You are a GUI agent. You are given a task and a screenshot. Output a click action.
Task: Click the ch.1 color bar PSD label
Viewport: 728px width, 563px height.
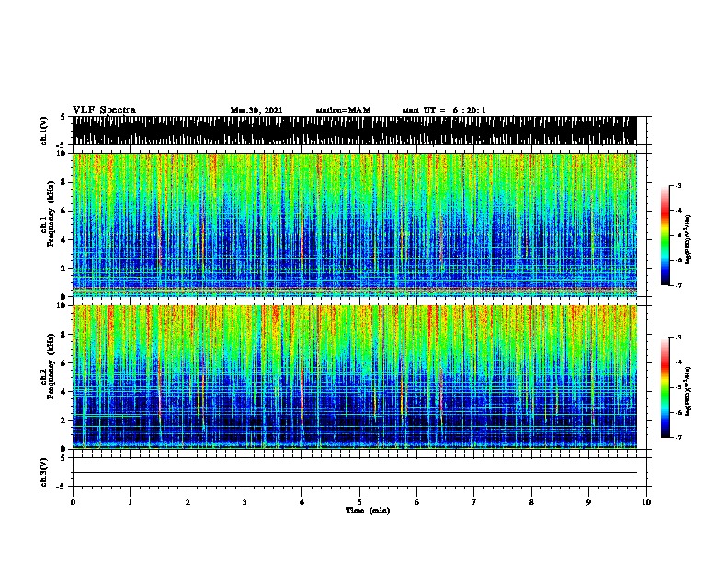(x=688, y=239)
